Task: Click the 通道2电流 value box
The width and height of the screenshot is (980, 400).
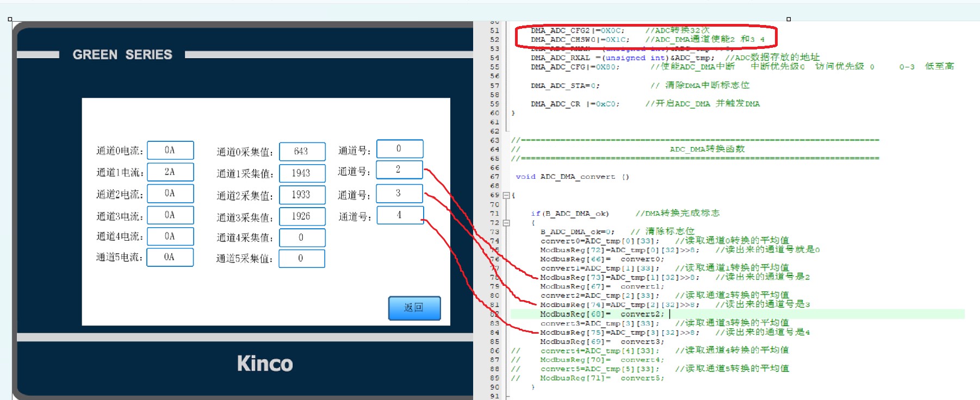Action: (x=170, y=193)
